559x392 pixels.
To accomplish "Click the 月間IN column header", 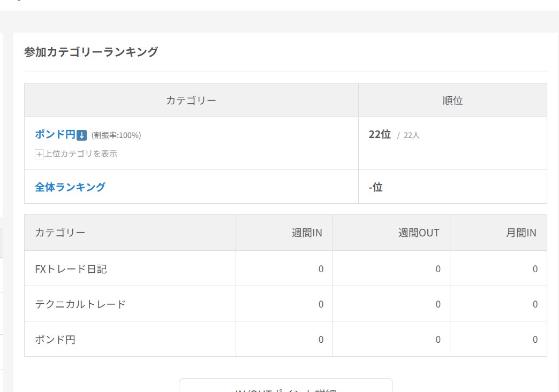I will click(x=520, y=233).
